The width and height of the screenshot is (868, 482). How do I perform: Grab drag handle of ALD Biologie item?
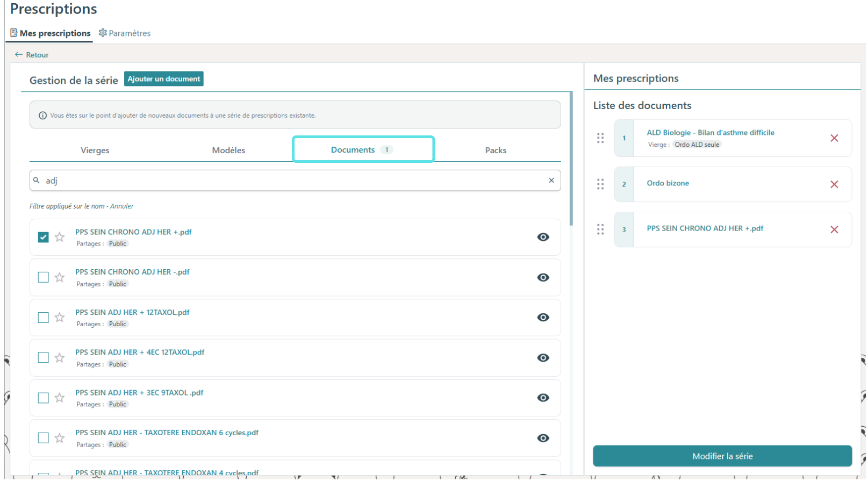click(600, 138)
